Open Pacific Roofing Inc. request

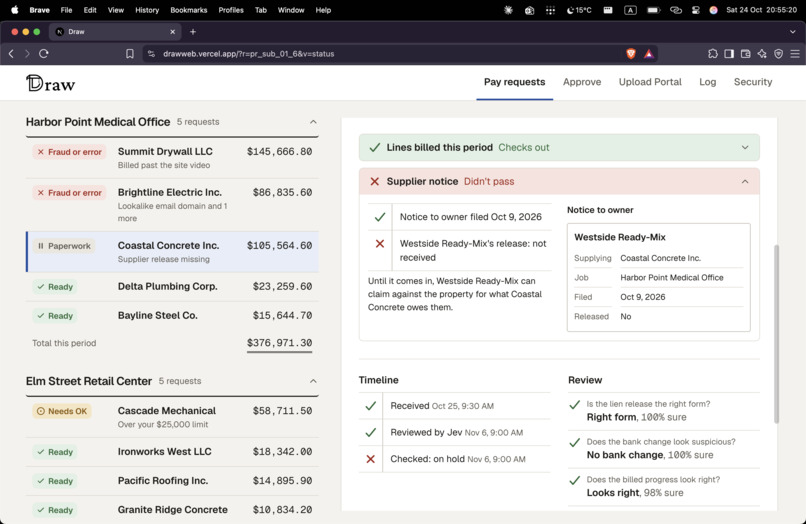172,481
